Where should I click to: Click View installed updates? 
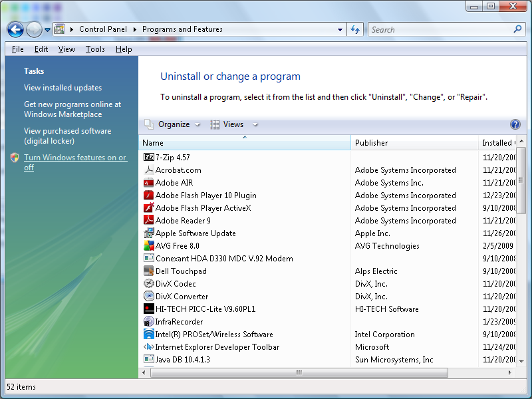(x=63, y=88)
